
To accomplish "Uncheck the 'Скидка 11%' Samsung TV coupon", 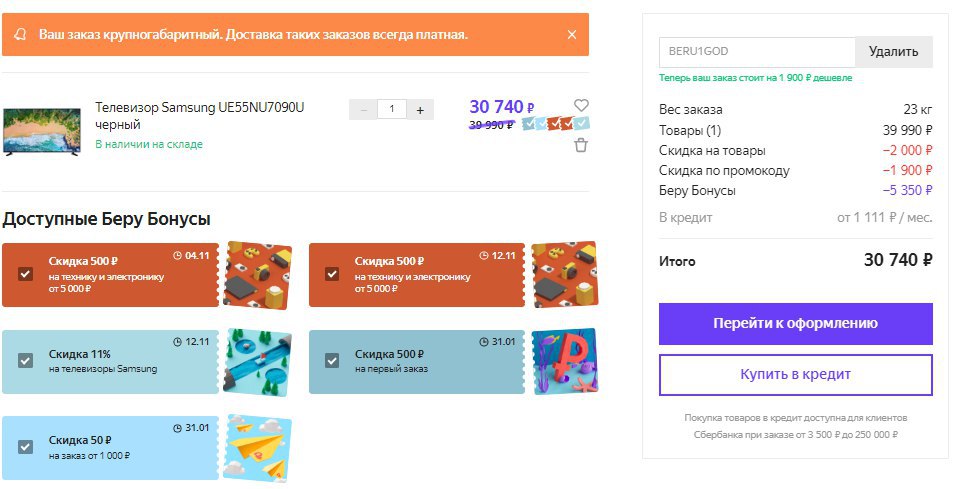I will [25, 361].
